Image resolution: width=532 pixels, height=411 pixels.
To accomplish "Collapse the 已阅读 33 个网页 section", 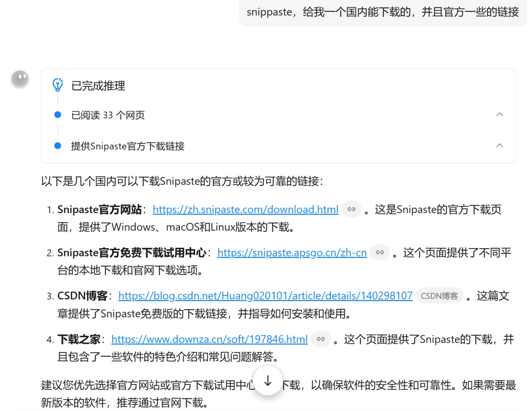I will click(x=499, y=114).
